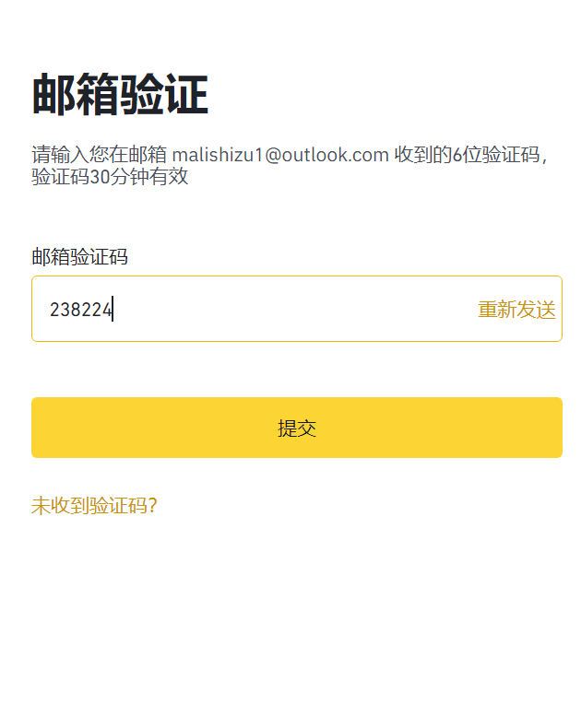This screenshot has width=581, height=728.
Task: Click the empty space inside the code field
Action: point(295,309)
